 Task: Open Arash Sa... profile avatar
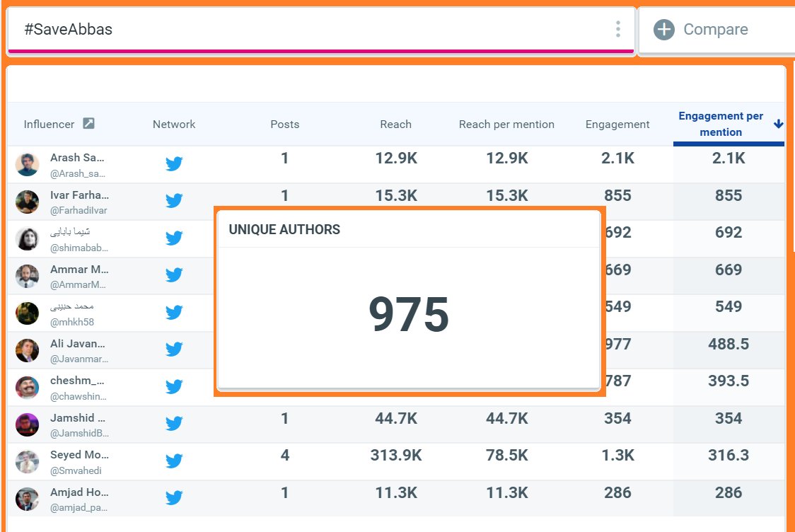(x=28, y=165)
